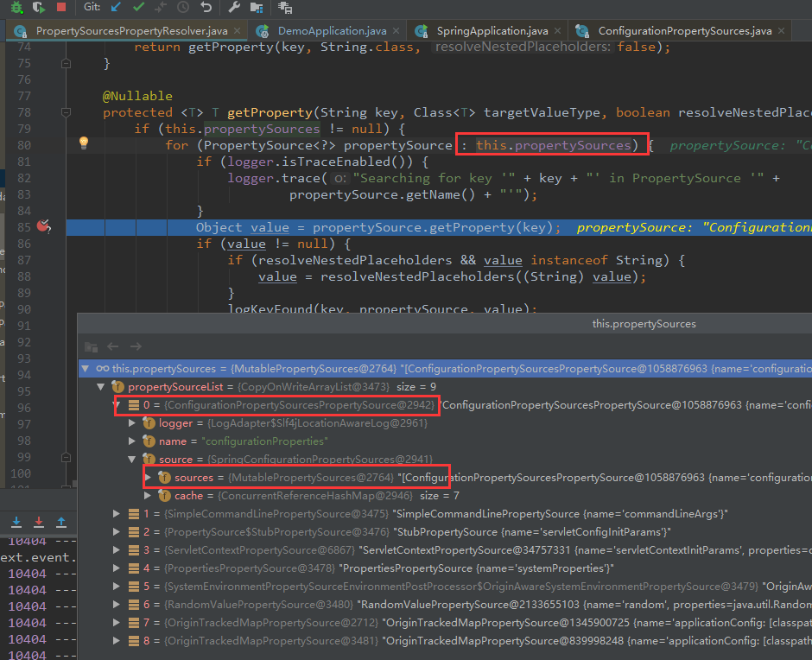812x660 pixels.
Task: Click this.propertySources on line 80
Action: click(x=554, y=145)
